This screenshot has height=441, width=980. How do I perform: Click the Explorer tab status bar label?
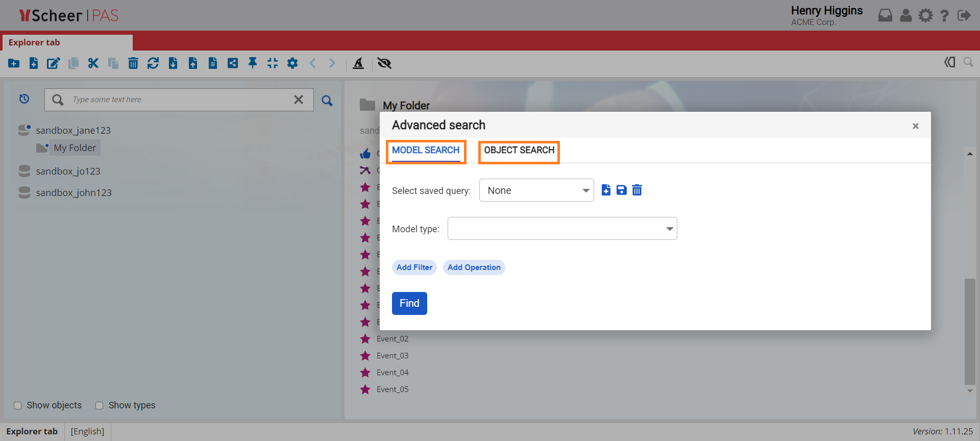[32, 432]
